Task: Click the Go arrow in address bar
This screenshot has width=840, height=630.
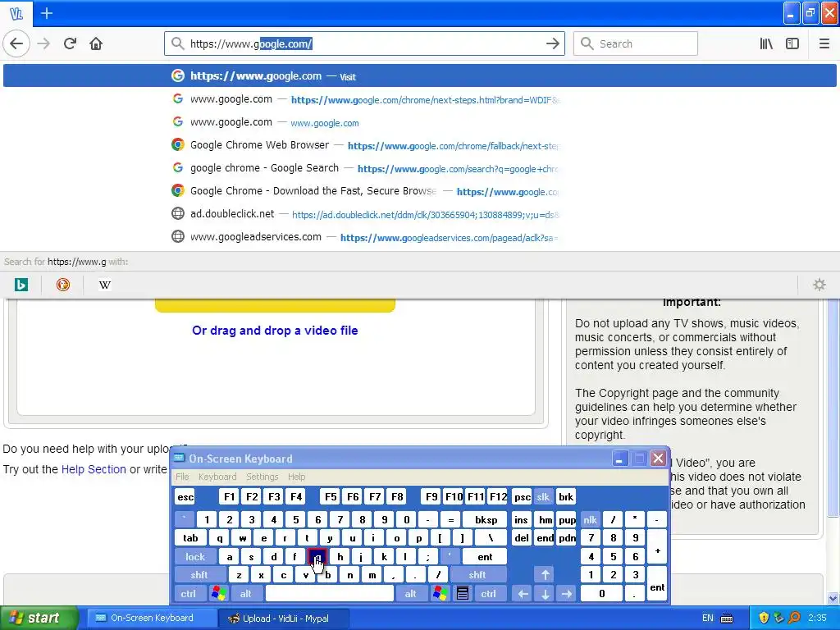Action: [552, 44]
